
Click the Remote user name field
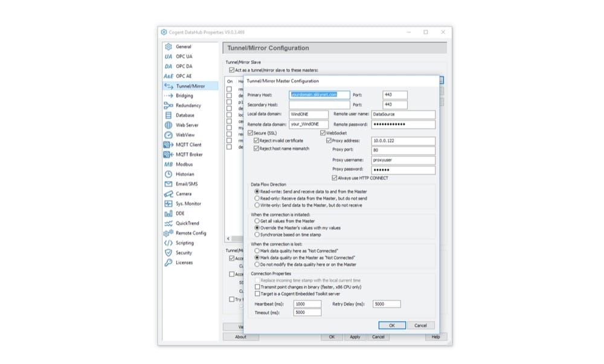point(403,114)
